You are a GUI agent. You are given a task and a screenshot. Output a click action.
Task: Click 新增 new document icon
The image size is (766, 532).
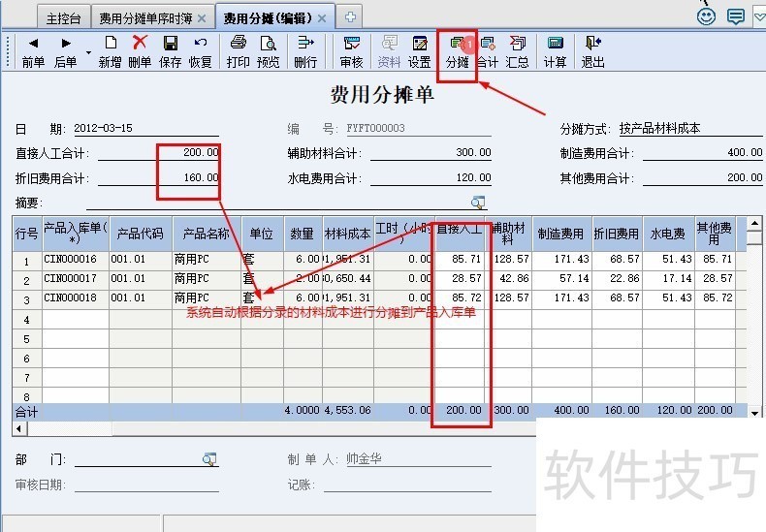tap(111, 51)
